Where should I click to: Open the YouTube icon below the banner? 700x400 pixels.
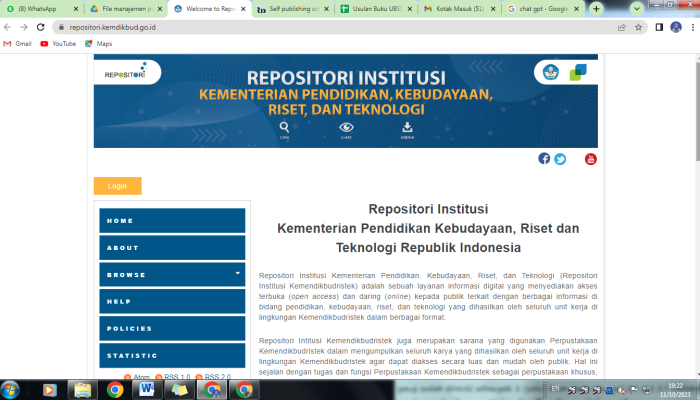click(x=591, y=158)
